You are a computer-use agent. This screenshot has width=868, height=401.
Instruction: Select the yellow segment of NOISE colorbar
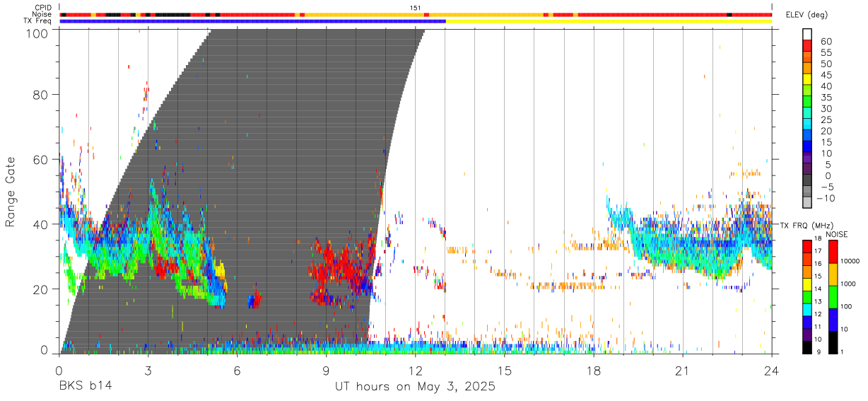pos(833,274)
